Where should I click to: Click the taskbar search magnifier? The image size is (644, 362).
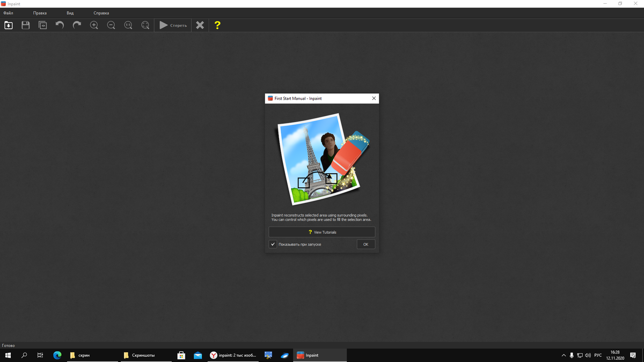[x=24, y=355]
